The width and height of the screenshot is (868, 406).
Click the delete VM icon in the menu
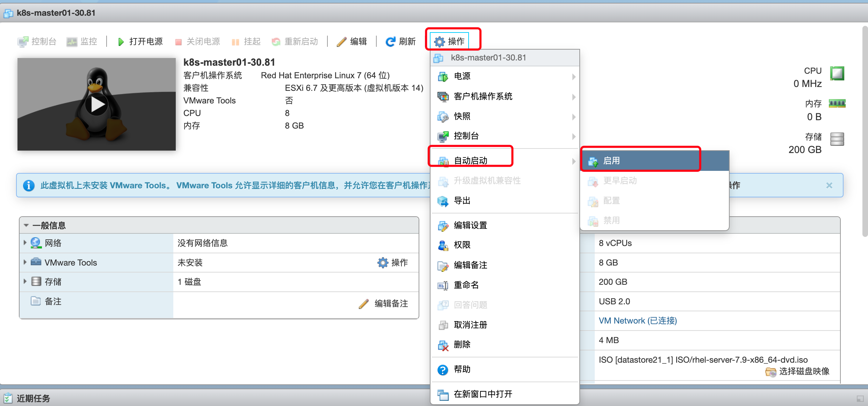[x=443, y=345]
